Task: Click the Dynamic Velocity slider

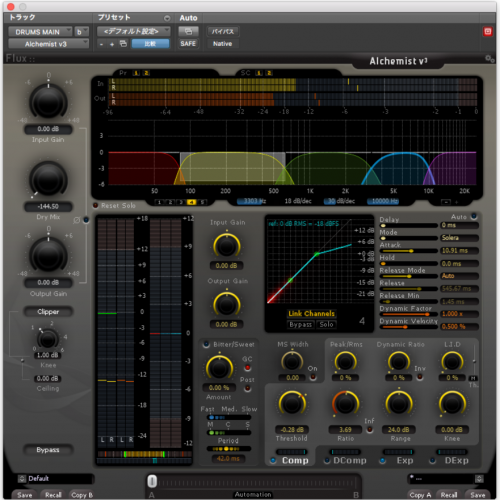Action: [408, 327]
